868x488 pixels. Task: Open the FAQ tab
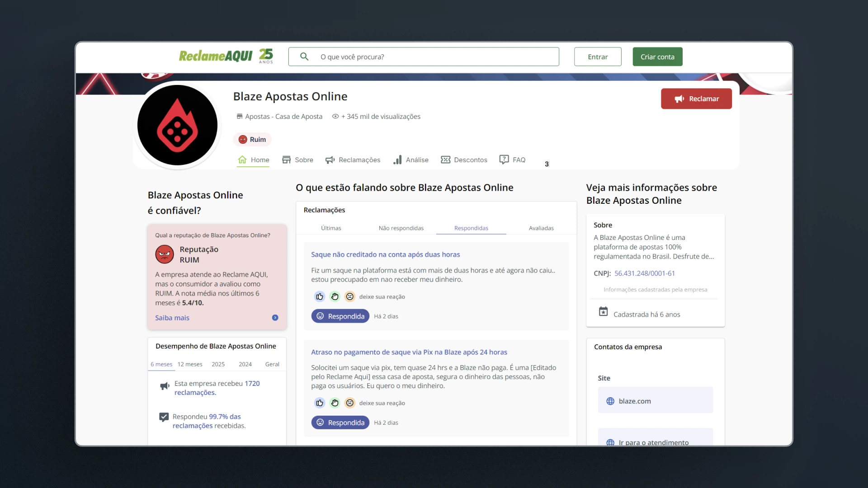(512, 160)
